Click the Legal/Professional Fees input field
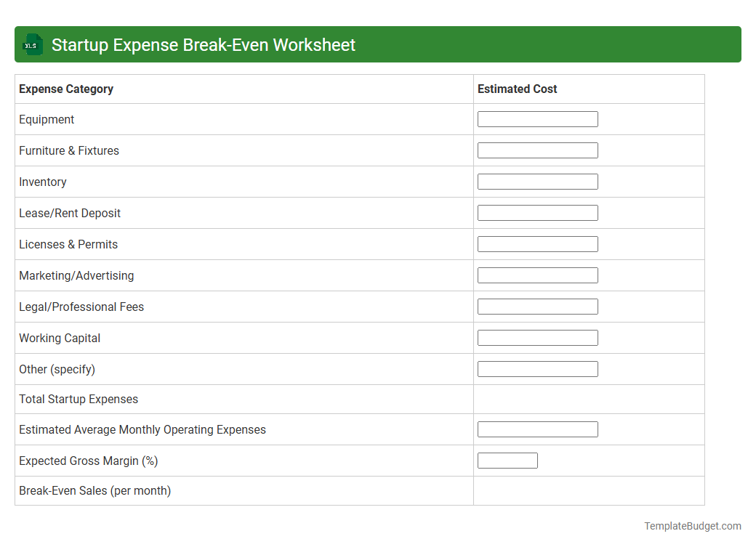Viewport: 756px width, 547px height. coord(537,306)
